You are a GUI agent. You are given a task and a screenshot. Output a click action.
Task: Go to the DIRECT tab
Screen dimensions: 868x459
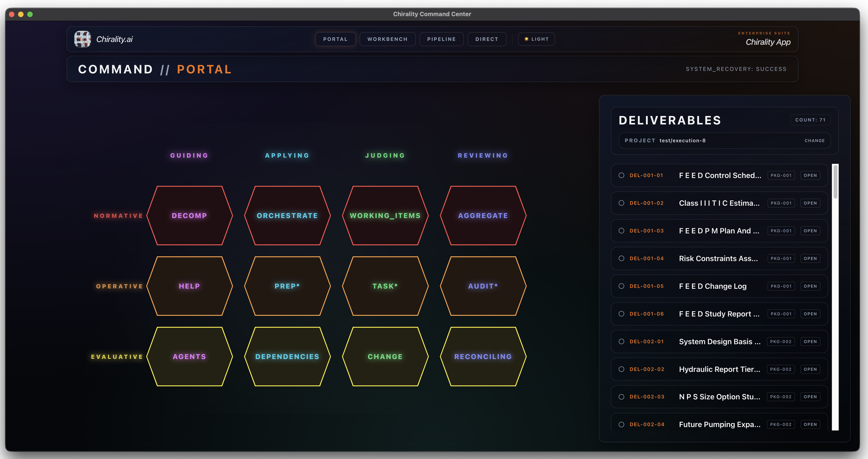[x=486, y=39]
